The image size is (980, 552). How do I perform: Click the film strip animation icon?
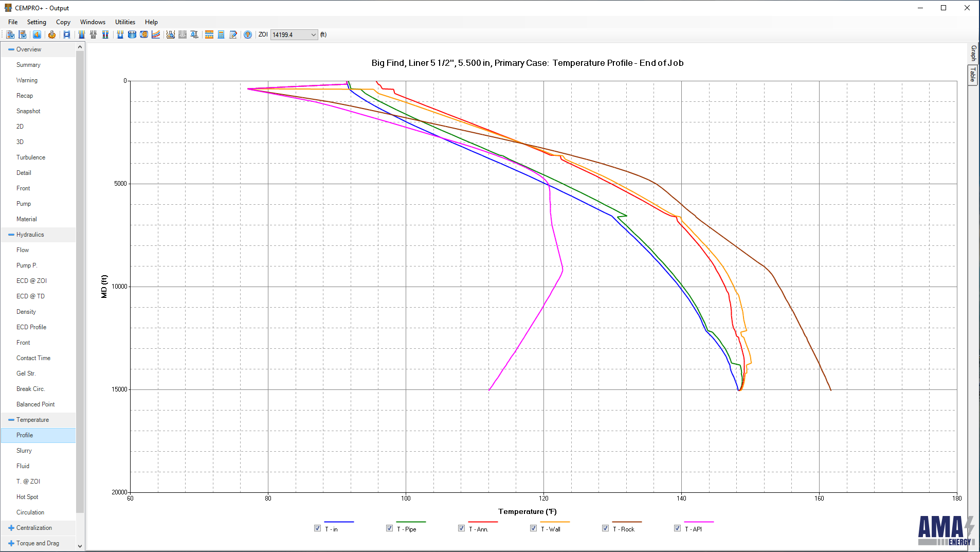[67, 34]
